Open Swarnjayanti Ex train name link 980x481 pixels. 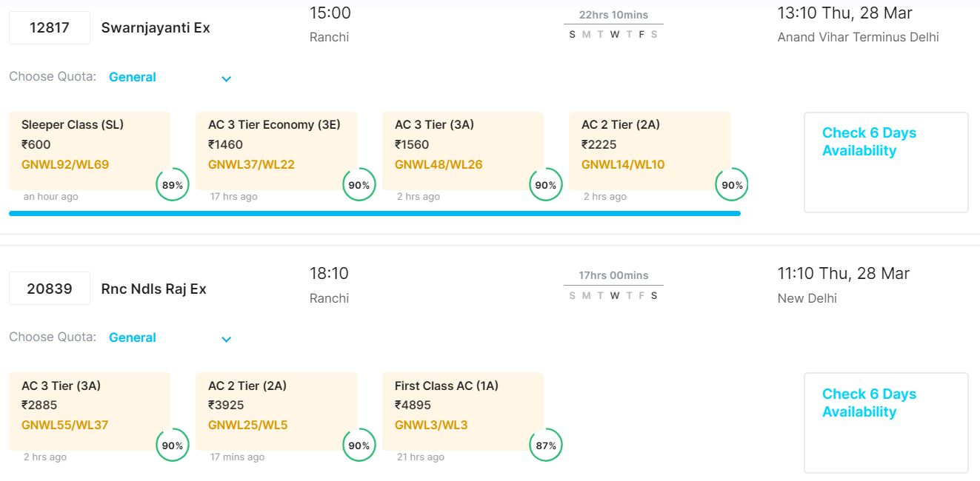156,28
